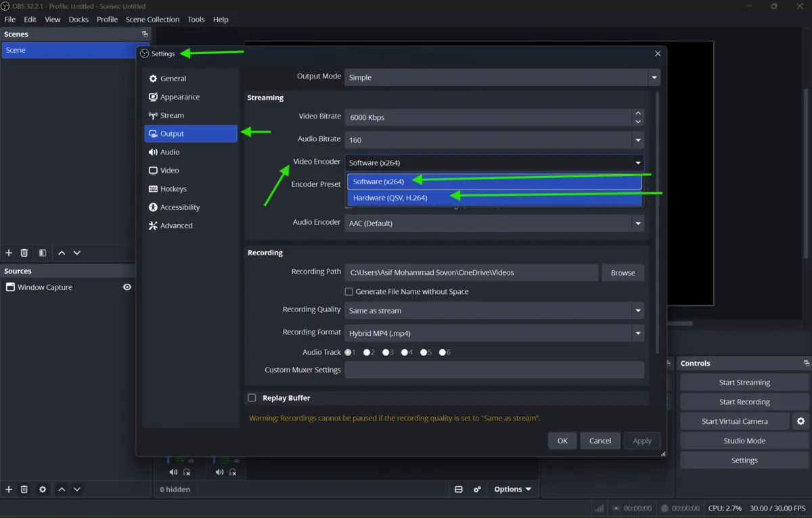The width and height of the screenshot is (812, 518).
Task: Click the Custom Muxer Settings field
Action: [x=494, y=370]
